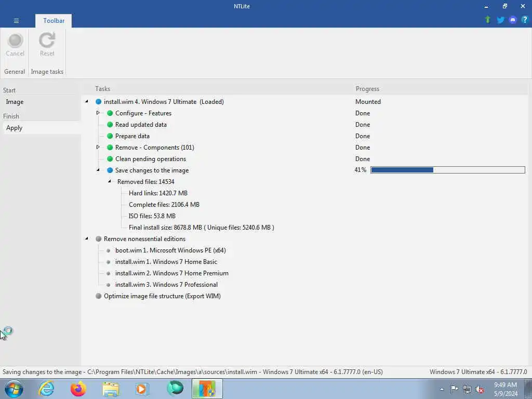Click the blue Help question mark

tap(525, 20)
